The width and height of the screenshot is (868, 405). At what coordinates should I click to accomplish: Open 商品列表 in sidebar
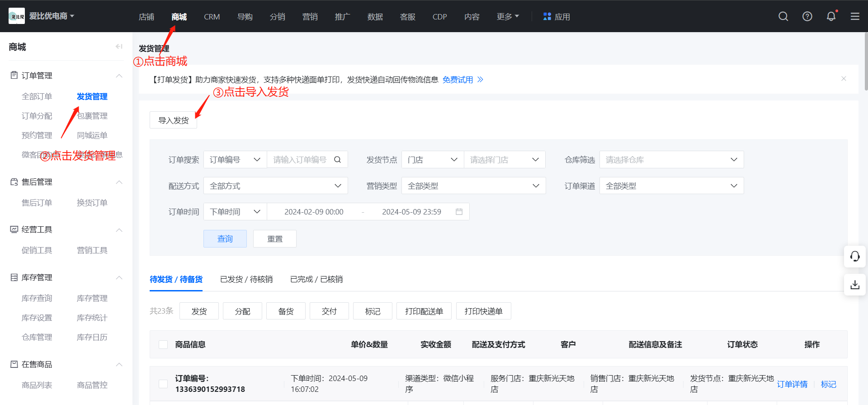click(x=37, y=385)
